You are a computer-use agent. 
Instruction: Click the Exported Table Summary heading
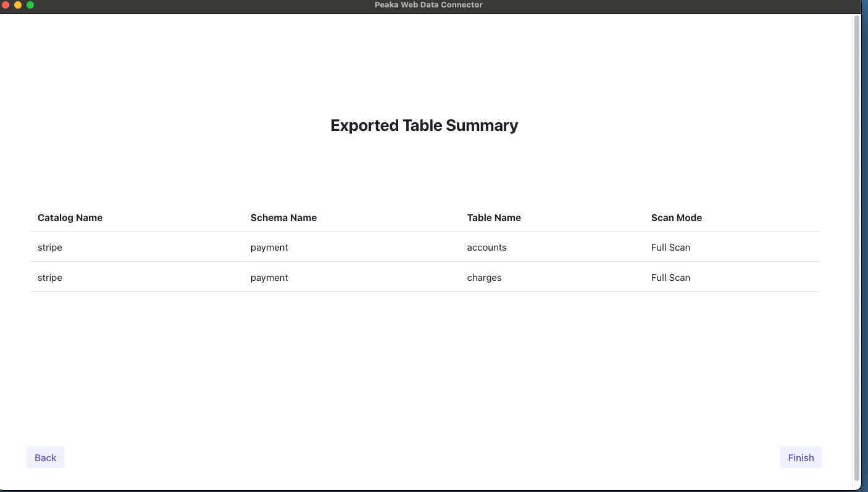click(424, 125)
